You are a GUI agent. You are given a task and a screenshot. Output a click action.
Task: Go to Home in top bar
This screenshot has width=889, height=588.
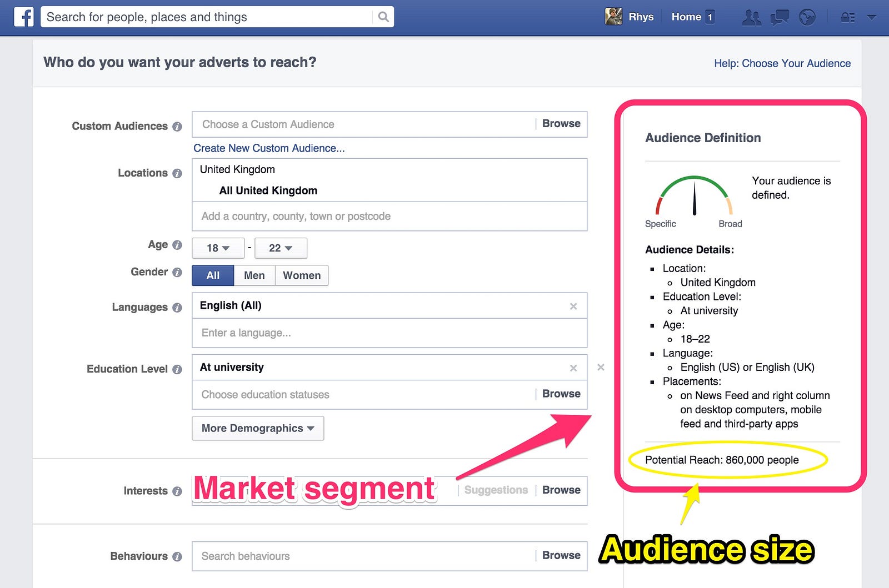point(686,17)
